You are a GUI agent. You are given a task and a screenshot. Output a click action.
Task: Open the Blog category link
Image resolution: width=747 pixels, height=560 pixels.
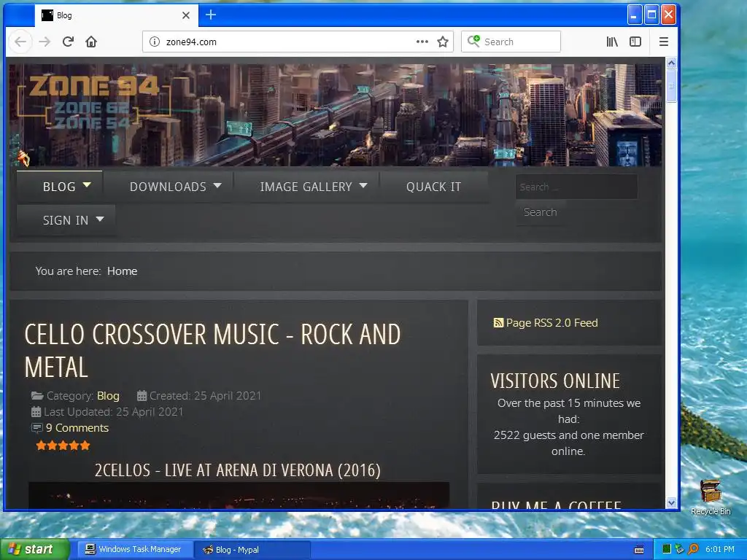tap(108, 396)
